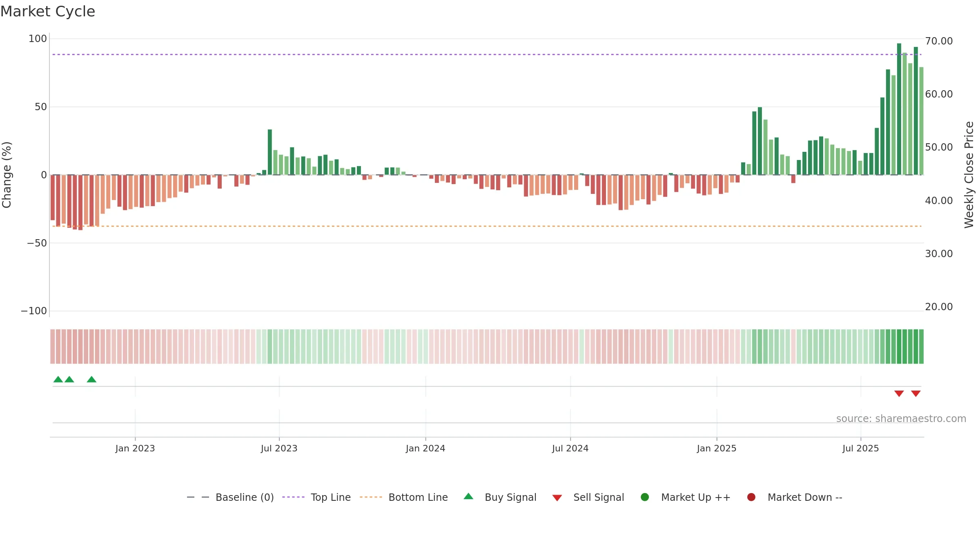Toggle the Buy Signal legend label
The width and height of the screenshot is (980, 551).
click(510, 498)
